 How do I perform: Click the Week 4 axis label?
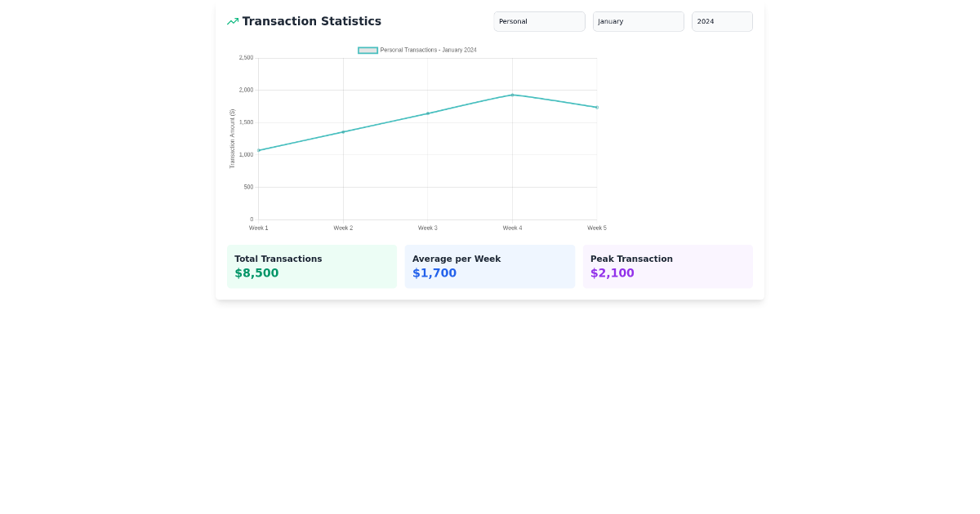[x=512, y=228]
